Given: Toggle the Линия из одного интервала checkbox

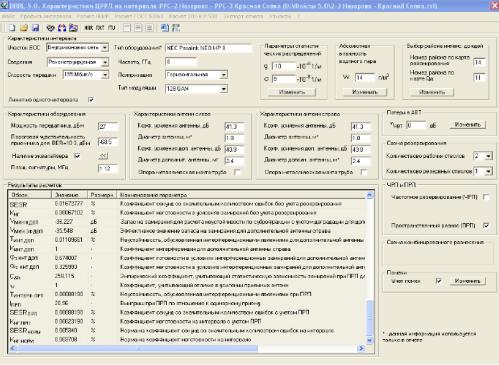Looking at the screenshot, I should pos(91,100).
